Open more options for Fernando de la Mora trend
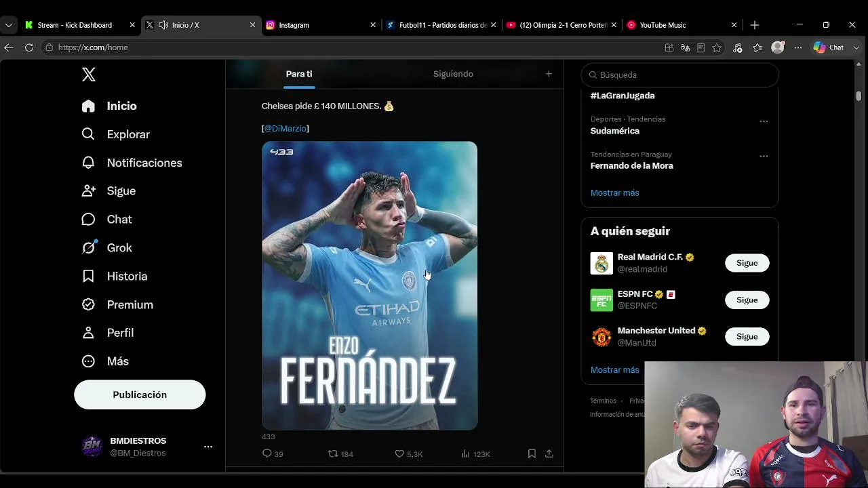Screen dimensions: 868x488 pos(764,156)
